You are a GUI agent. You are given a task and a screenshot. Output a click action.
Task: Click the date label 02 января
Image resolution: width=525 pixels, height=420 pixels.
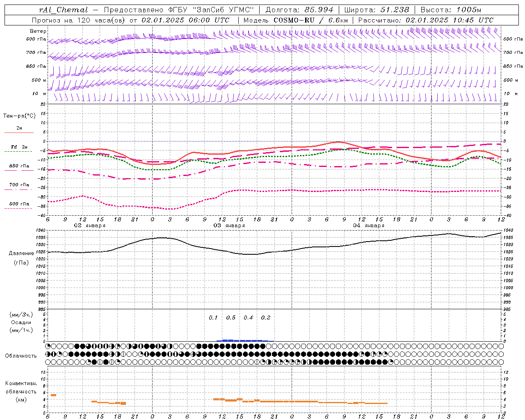pyautogui.click(x=89, y=226)
